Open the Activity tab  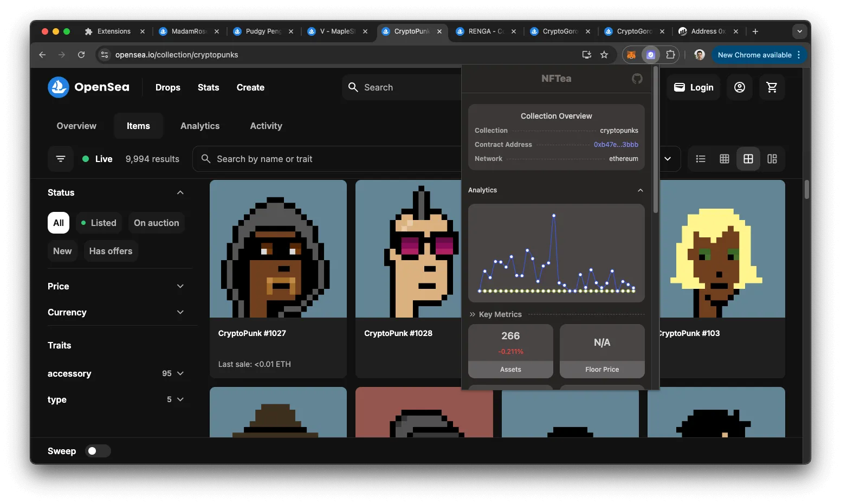coord(266,126)
